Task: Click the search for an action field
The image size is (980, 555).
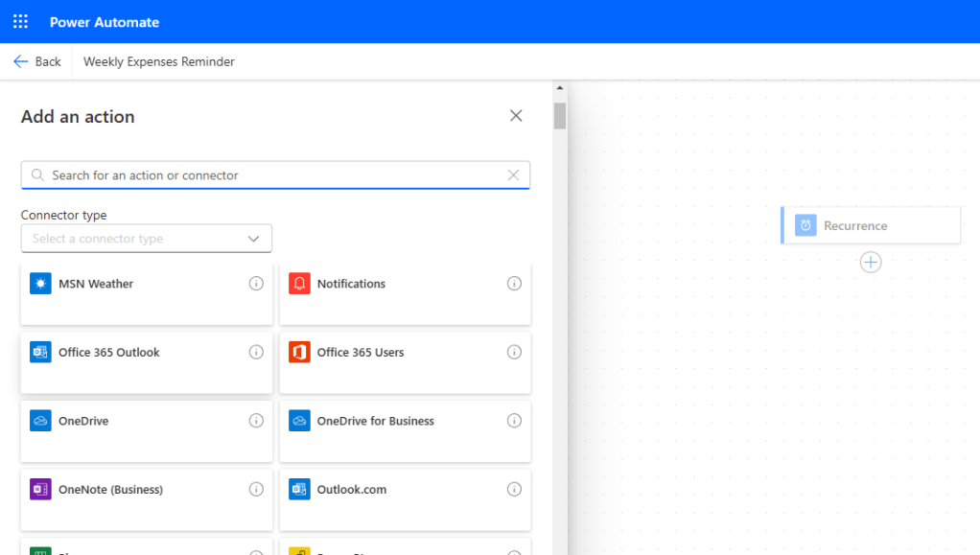Action: click(268, 175)
